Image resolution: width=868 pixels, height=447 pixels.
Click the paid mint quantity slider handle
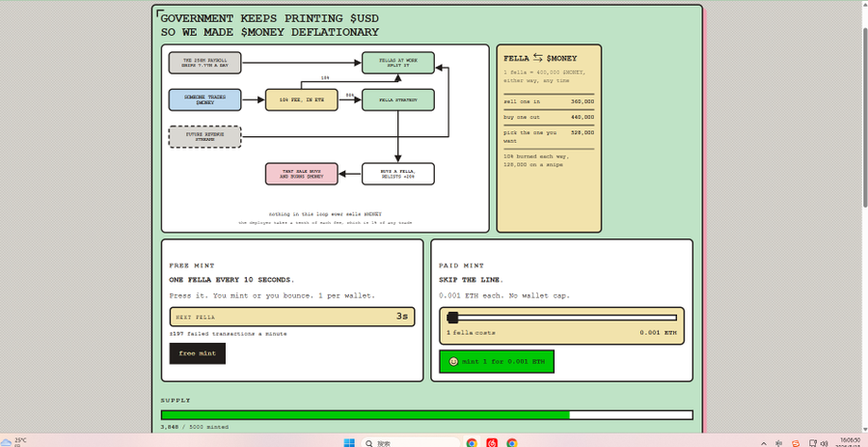pos(452,318)
